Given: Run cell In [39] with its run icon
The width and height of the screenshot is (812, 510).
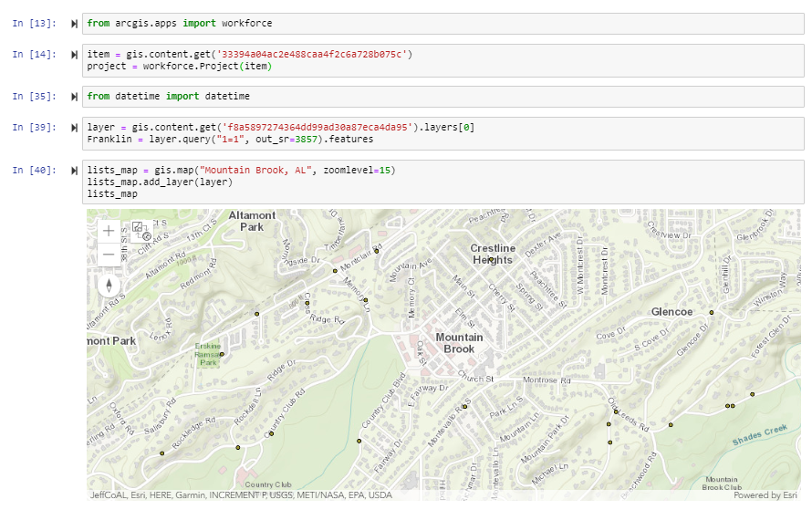Looking at the screenshot, I should [74, 128].
